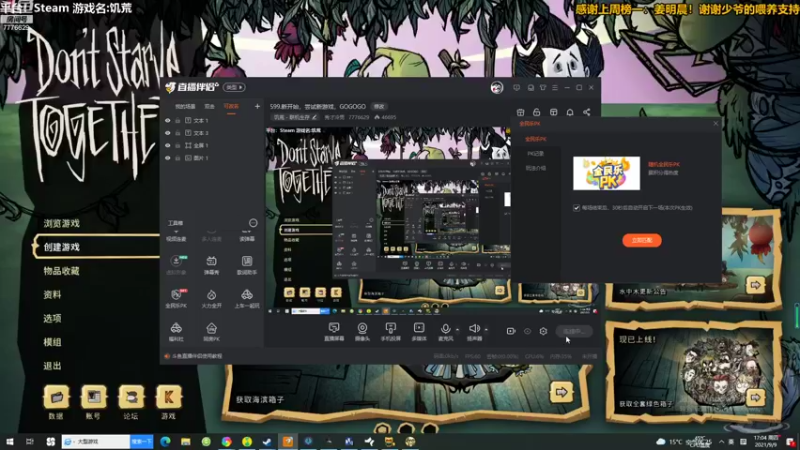This screenshot has height=450, width=800.
Task: Open Steam from the Windows taskbar
Action: click(x=267, y=441)
